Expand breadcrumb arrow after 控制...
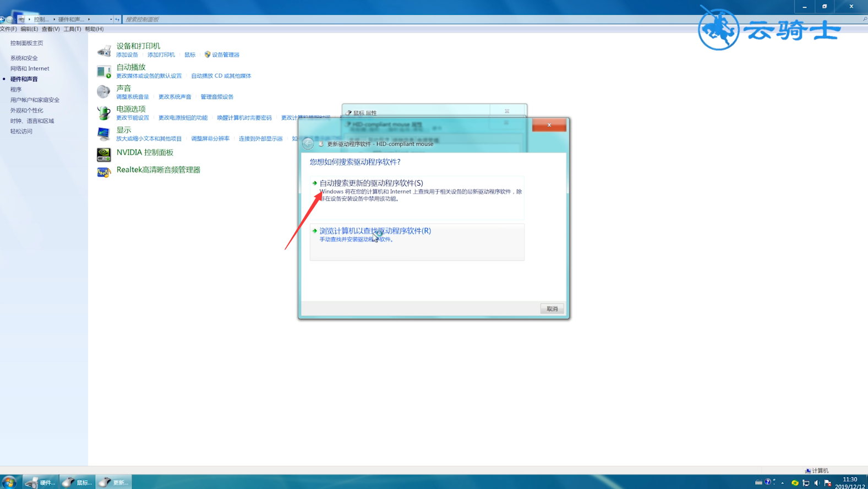 54,19
